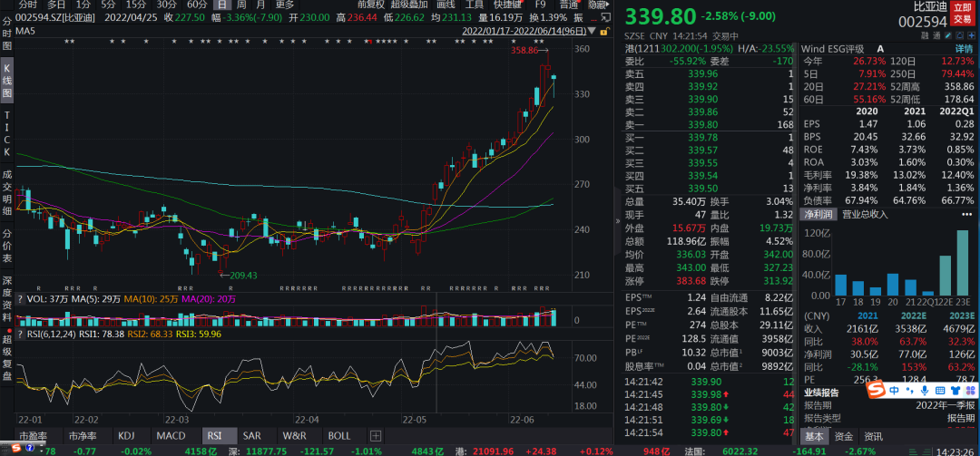Select the 30分 period
The height and width of the screenshot is (456, 980).
coord(166,5)
